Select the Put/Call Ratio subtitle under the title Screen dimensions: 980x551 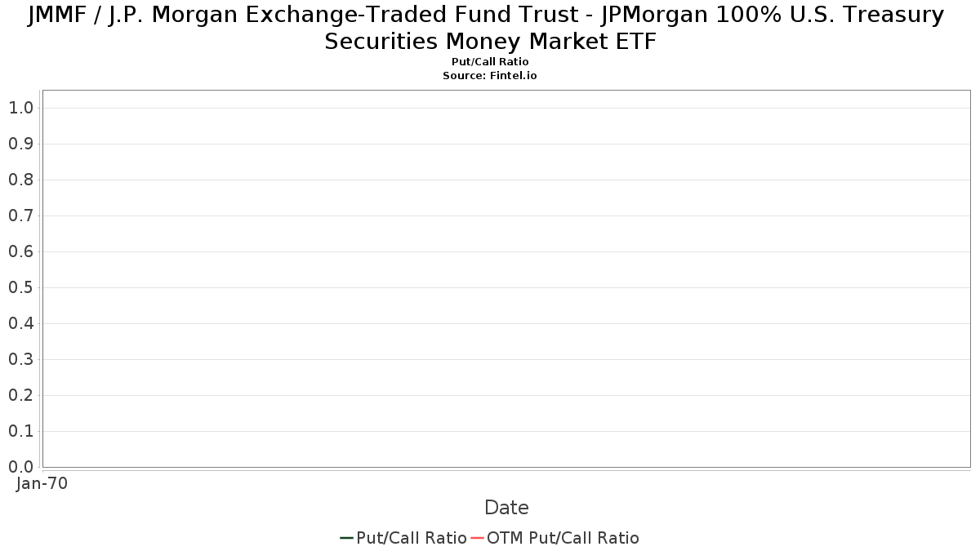[x=489, y=62]
